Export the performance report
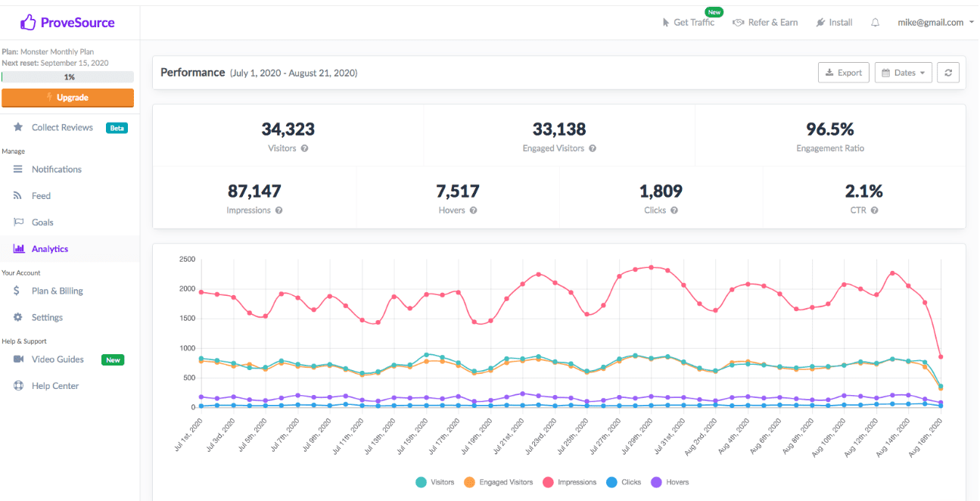 (x=843, y=72)
